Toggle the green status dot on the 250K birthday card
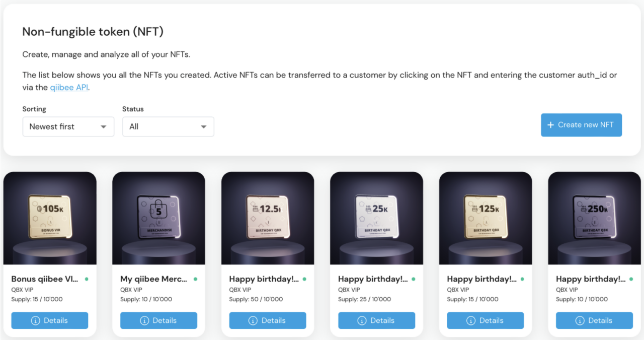The height and width of the screenshot is (340, 644). 630,278
